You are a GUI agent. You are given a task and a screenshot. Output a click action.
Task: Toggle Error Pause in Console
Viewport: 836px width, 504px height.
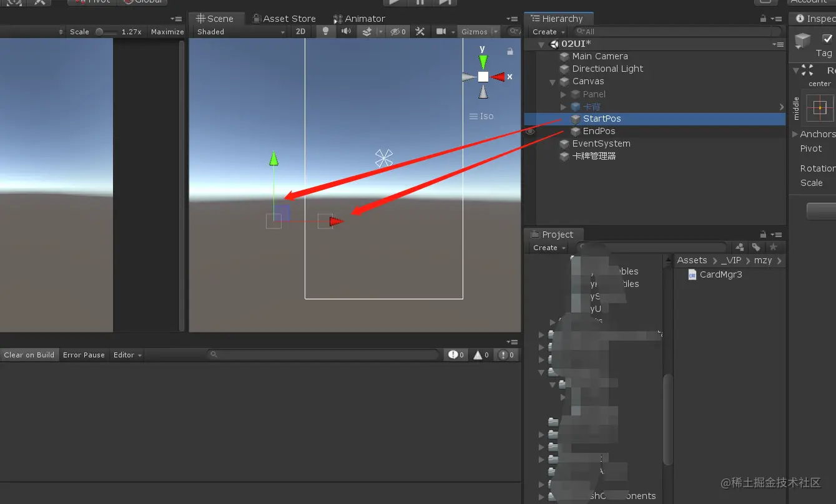coord(84,355)
